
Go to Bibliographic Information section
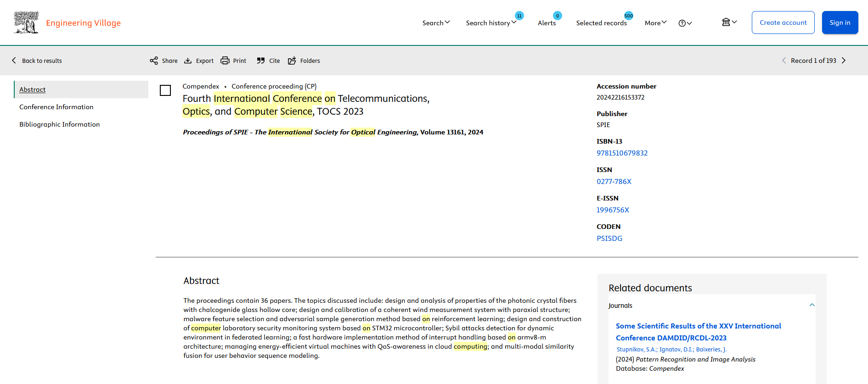tap(59, 124)
